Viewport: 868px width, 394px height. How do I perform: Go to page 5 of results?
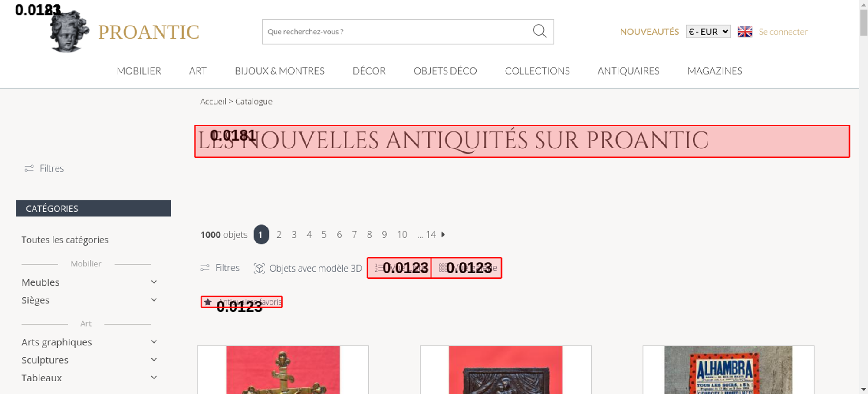324,234
